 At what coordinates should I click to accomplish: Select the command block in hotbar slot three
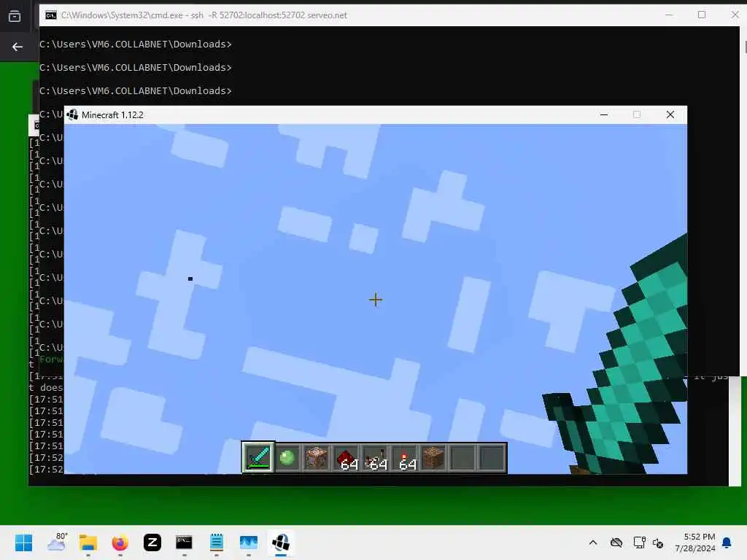pos(317,458)
